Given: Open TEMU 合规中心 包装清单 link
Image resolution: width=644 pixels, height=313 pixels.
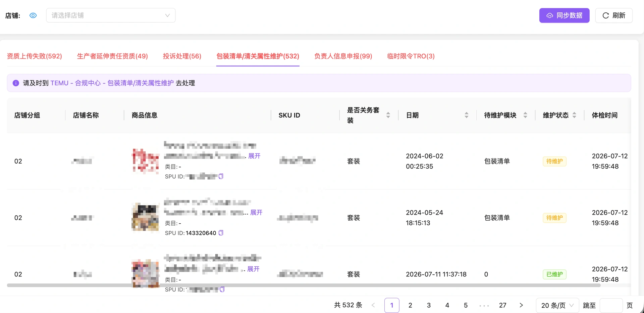Looking at the screenshot, I should (x=112, y=83).
